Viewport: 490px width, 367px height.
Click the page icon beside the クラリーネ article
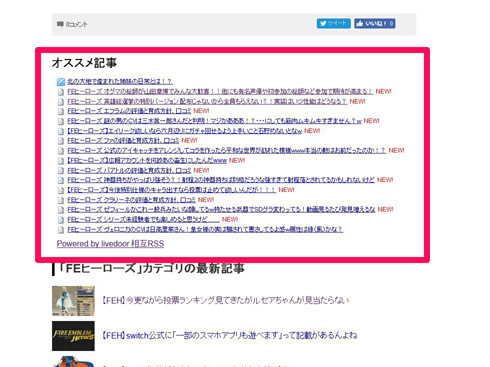(x=61, y=201)
